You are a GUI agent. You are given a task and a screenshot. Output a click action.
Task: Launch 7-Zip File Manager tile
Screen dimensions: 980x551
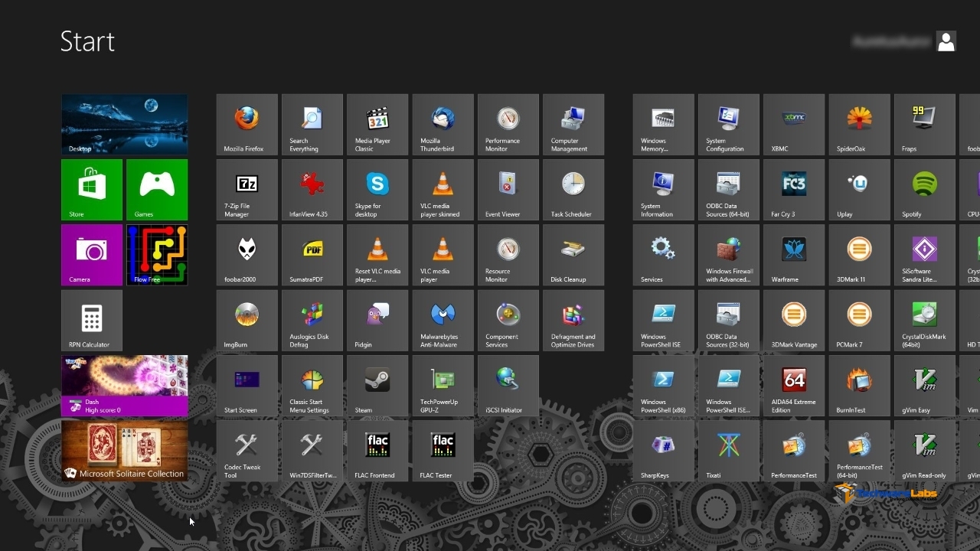247,190
